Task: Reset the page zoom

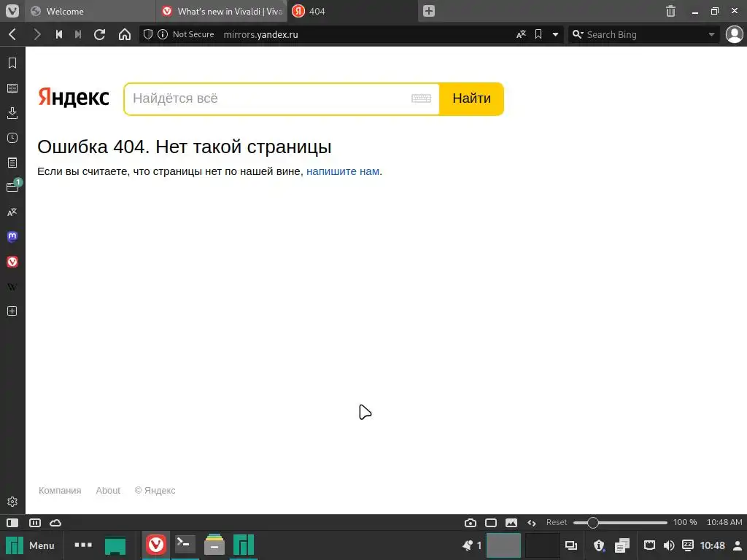Action: tap(557, 522)
